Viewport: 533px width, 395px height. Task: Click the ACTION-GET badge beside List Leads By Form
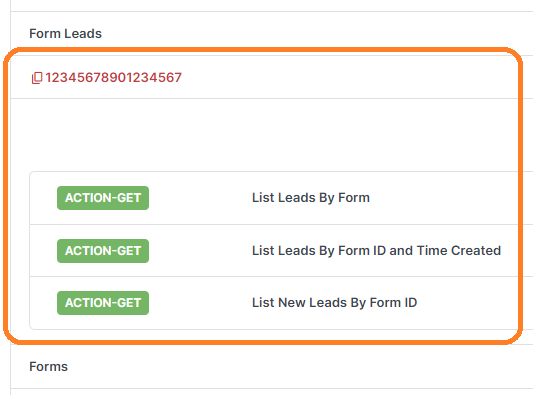coord(103,198)
